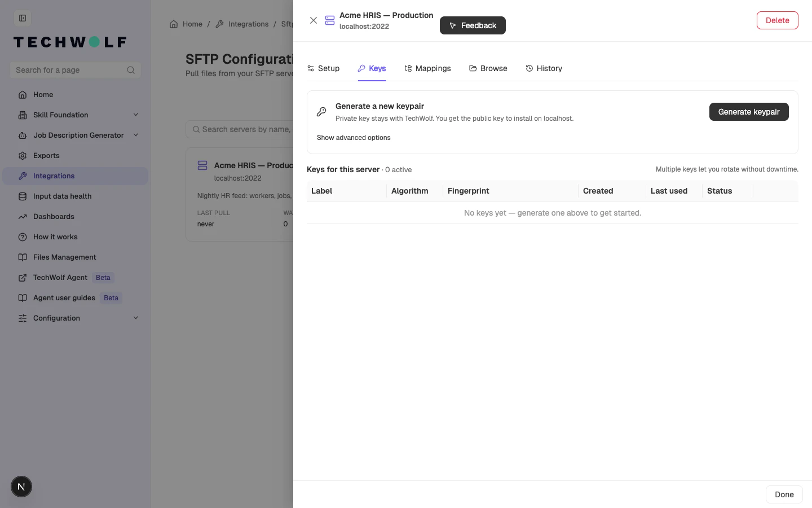Image resolution: width=812 pixels, height=508 pixels.
Task: Open the Home breadcrumb link
Action: tap(186, 24)
